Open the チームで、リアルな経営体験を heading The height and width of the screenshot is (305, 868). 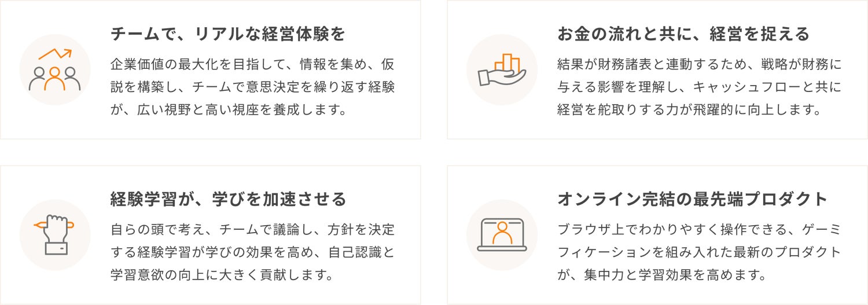pos(228,35)
